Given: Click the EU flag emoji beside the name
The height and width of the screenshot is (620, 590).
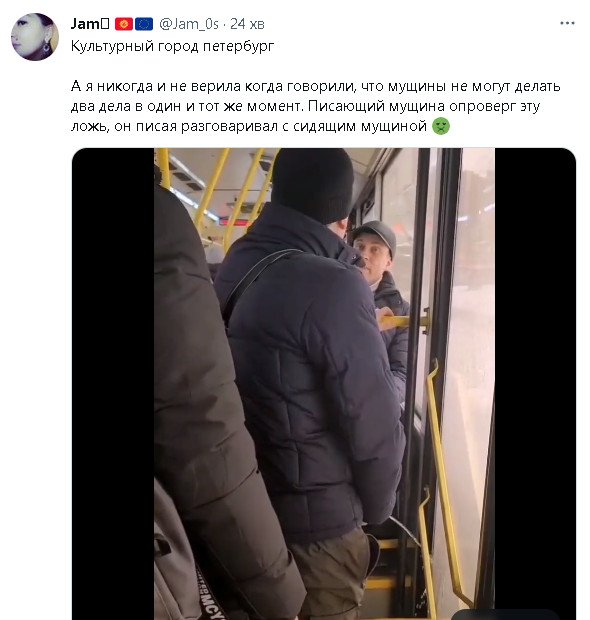Looking at the screenshot, I should (144, 25).
